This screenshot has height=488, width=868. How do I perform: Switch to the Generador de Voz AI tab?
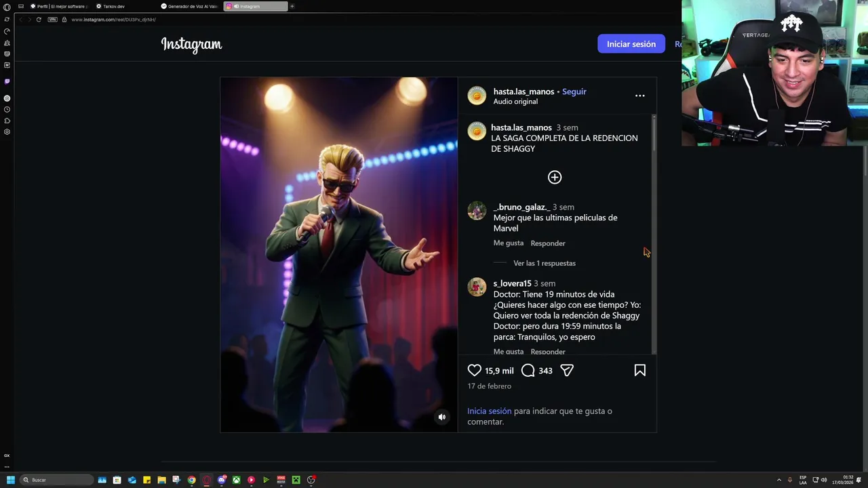pos(190,6)
